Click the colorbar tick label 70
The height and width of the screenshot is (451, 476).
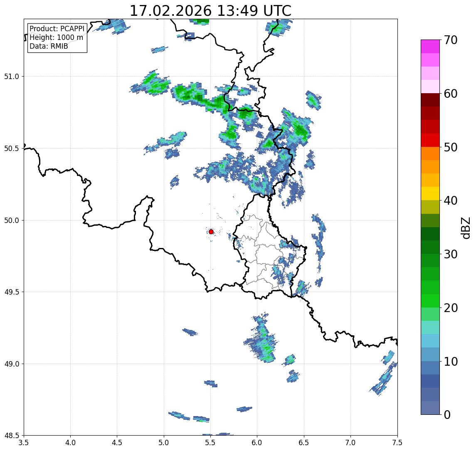451,40
